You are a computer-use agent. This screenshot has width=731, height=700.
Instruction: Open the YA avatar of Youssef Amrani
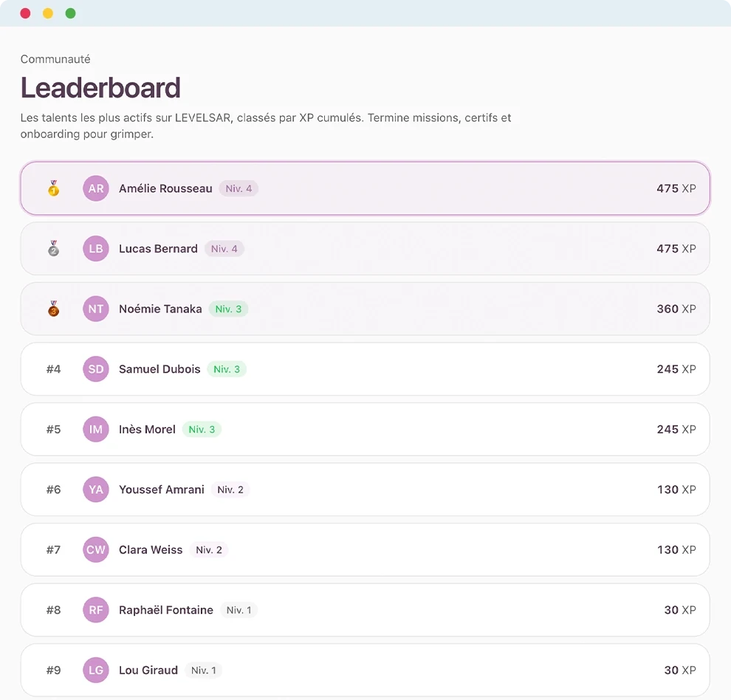[x=96, y=490]
